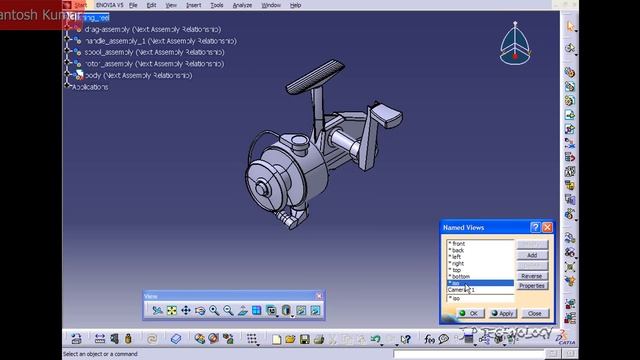
Task: Click the Reverse button in Named Views
Action: point(532,276)
